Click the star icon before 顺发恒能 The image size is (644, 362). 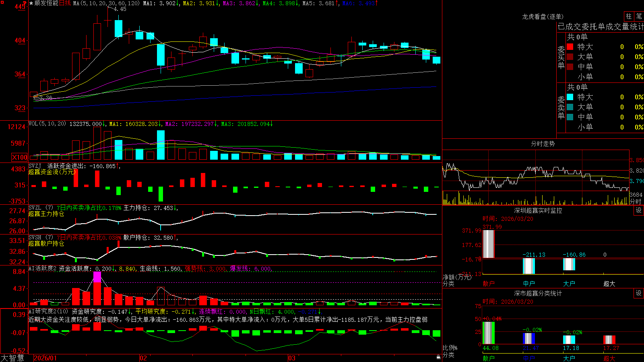(x=31, y=3)
